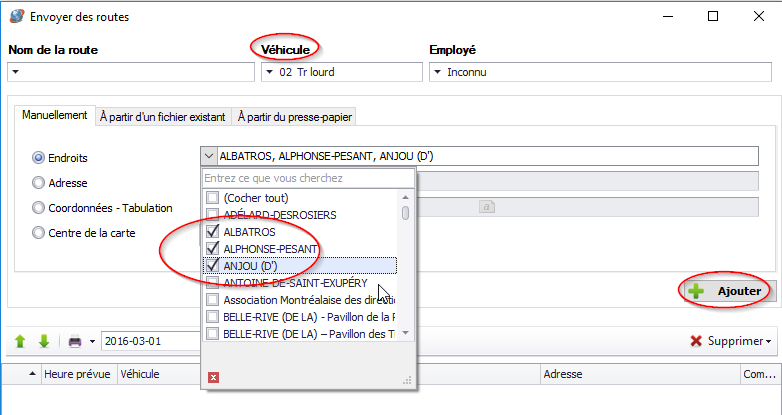
Task: Click the green move down arrow icon
Action: tap(43, 342)
